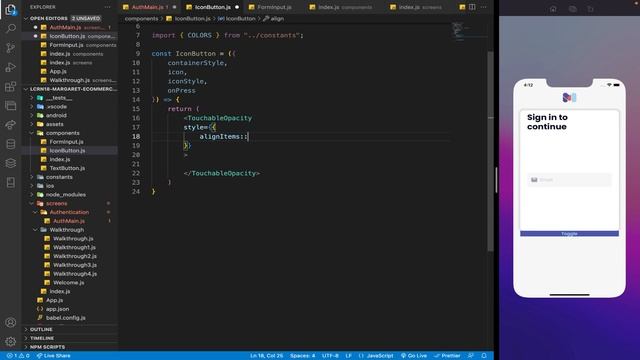The height and width of the screenshot is (360, 640).
Task: Click Go Live in status bar
Action: pyautogui.click(x=413, y=356)
